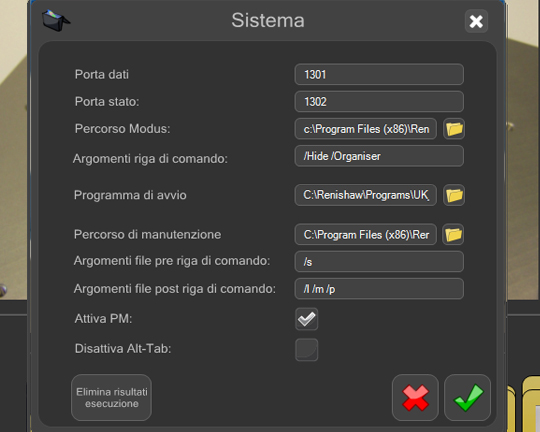Enable Disattiva Alt-Tab checkbox

307,350
